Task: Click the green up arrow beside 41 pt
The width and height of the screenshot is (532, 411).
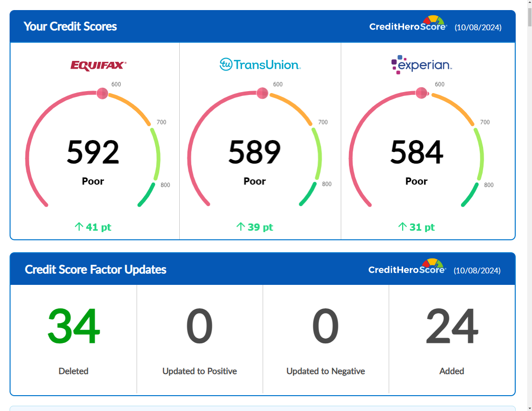Action: coord(79,227)
